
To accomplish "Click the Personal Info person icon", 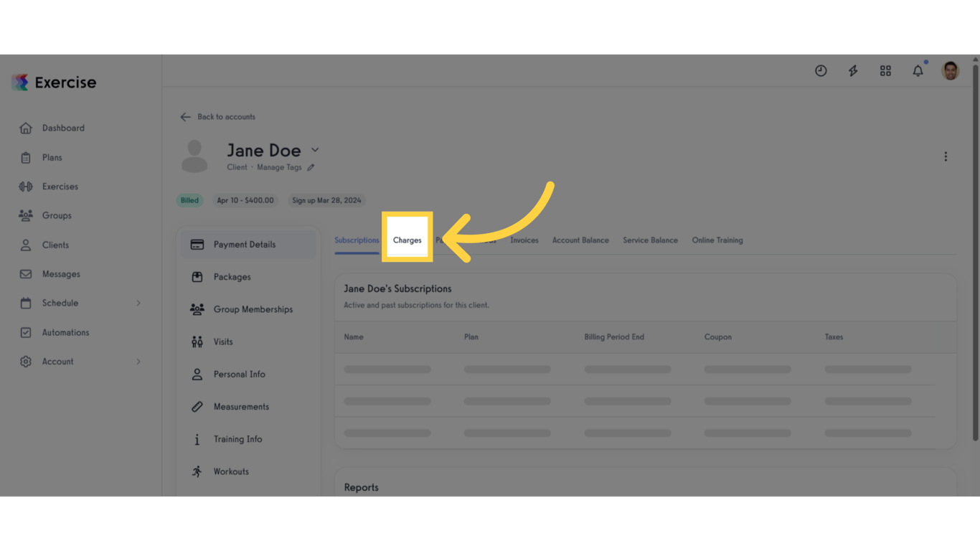I will [197, 375].
